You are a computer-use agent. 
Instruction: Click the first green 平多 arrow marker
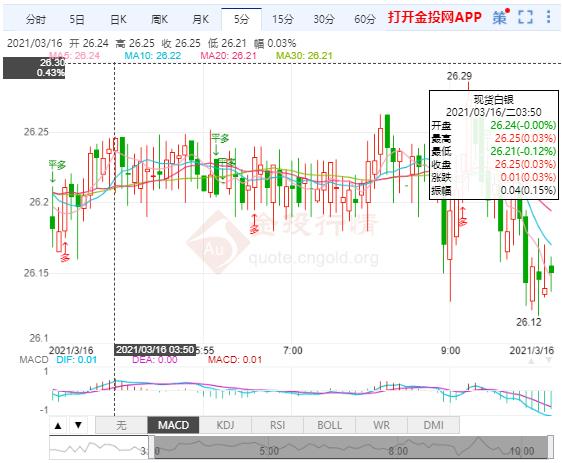(x=57, y=171)
